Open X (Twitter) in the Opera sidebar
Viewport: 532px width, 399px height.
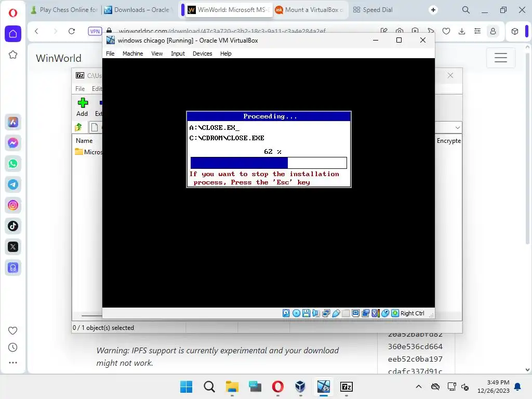pos(13,247)
